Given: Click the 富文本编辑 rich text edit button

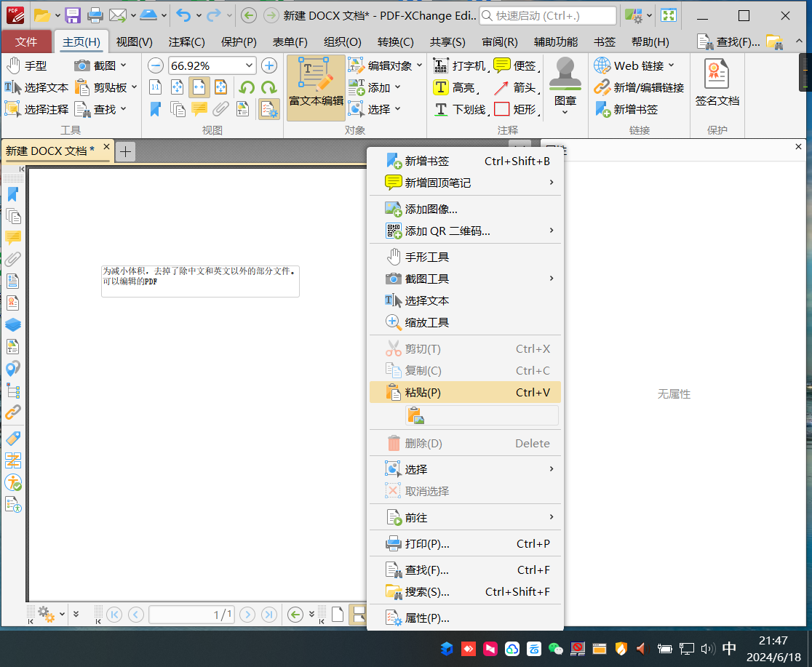Looking at the screenshot, I should click(x=316, y=87).
